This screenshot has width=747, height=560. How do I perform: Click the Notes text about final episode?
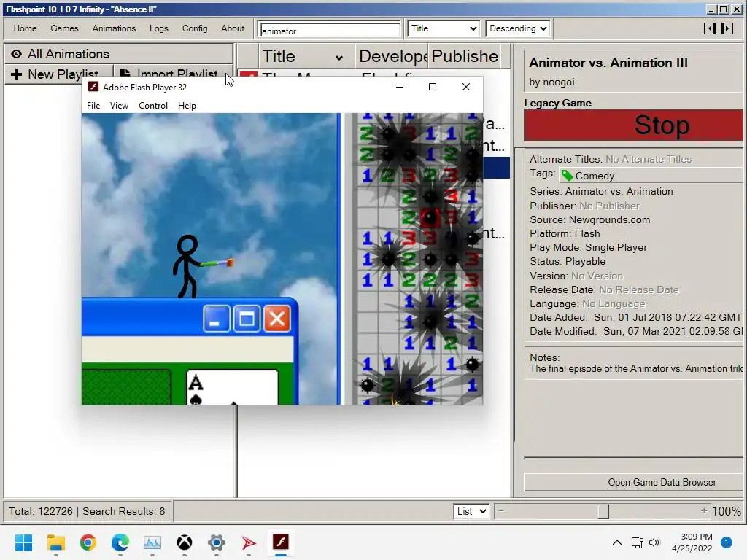coord(636,368)
